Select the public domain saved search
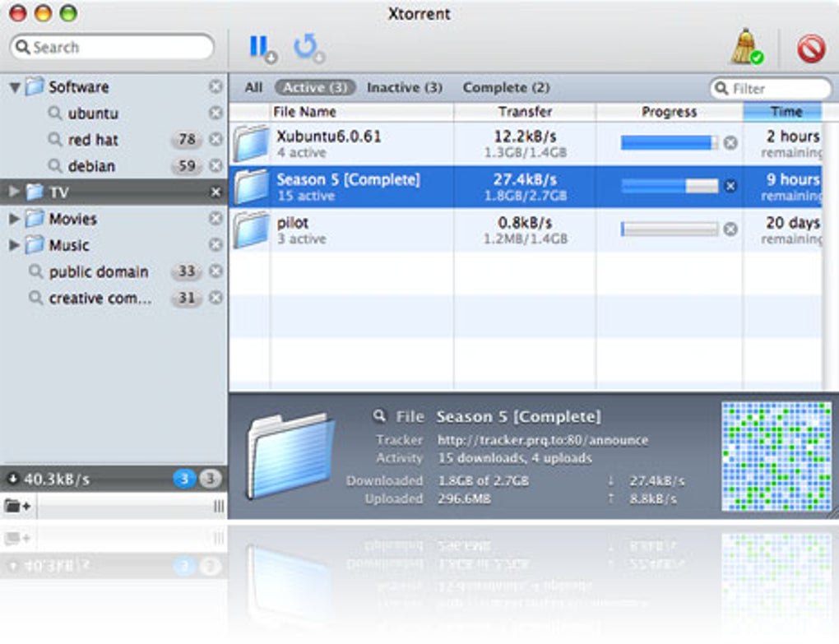The image size is (839, 644). pyautogui.click(x=99, y=271)
